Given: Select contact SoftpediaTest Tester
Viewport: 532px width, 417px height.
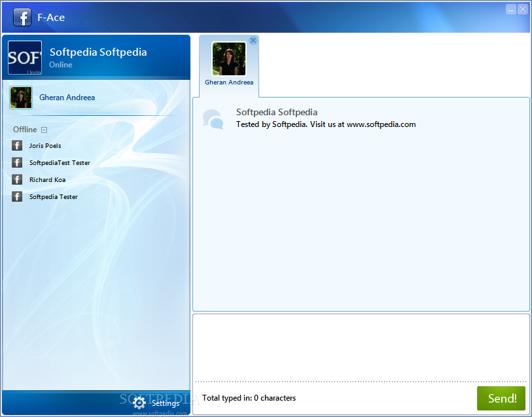Looking at the screenshot, I should tap(60, 162).
